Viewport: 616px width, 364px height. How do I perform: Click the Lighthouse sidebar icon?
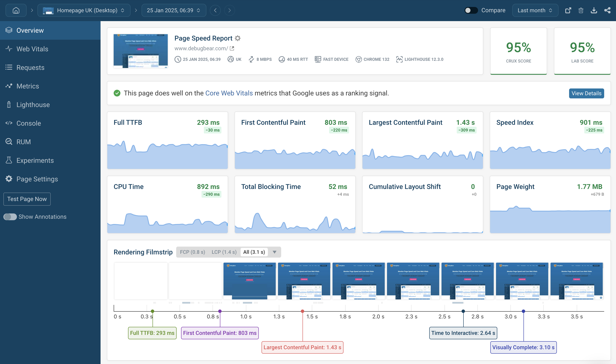point(9,105)
